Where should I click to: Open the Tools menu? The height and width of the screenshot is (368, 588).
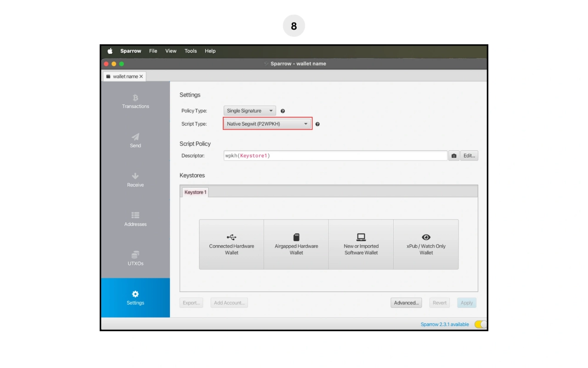pyautogui.click(x=191, y=51)
